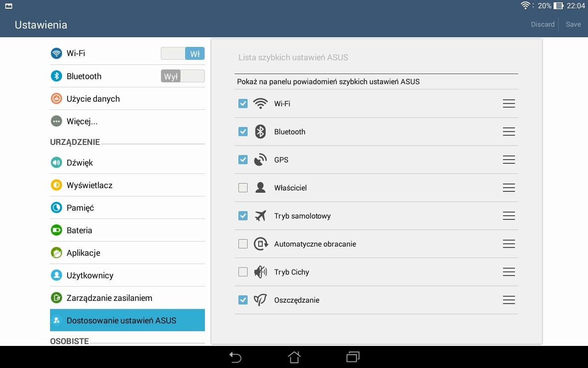Uncheck the Bluetooth quick setting checkbox
The width and height of the screenshot is (588, 368).
point(243,132)
